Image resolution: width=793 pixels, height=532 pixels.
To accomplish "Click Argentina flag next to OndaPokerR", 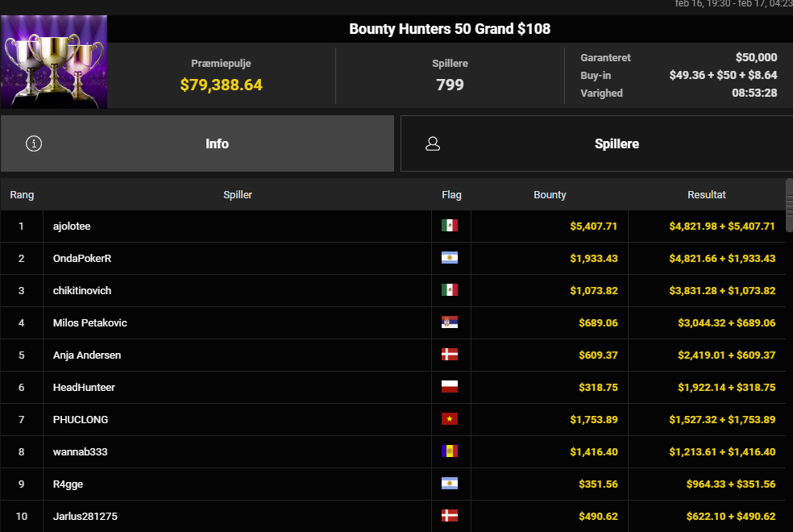I will 450,258.
